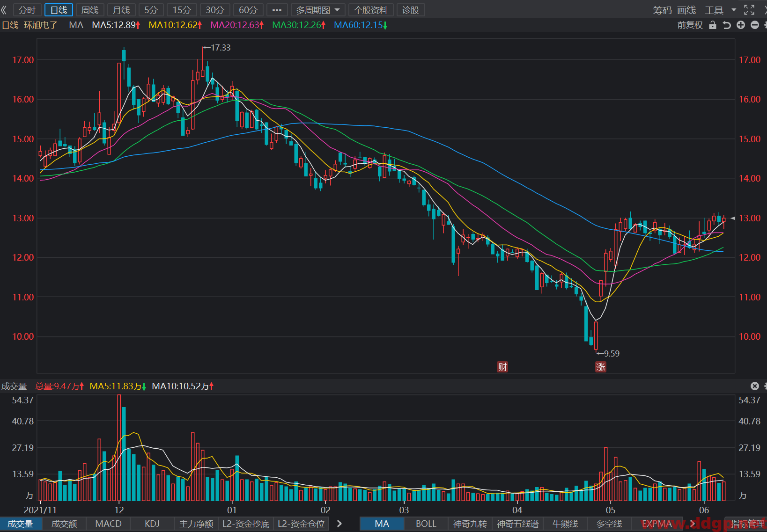The image size is (767, 532).
Task: Open the three-dots more periods menu
Action: click(x=277, y=10)
